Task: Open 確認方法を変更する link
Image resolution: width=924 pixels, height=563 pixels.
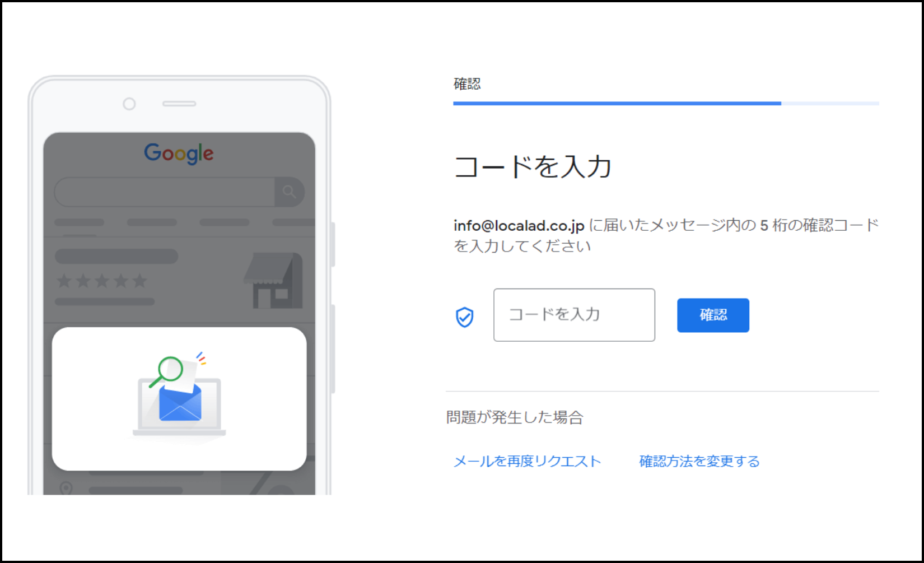Action: pos(699,461)
